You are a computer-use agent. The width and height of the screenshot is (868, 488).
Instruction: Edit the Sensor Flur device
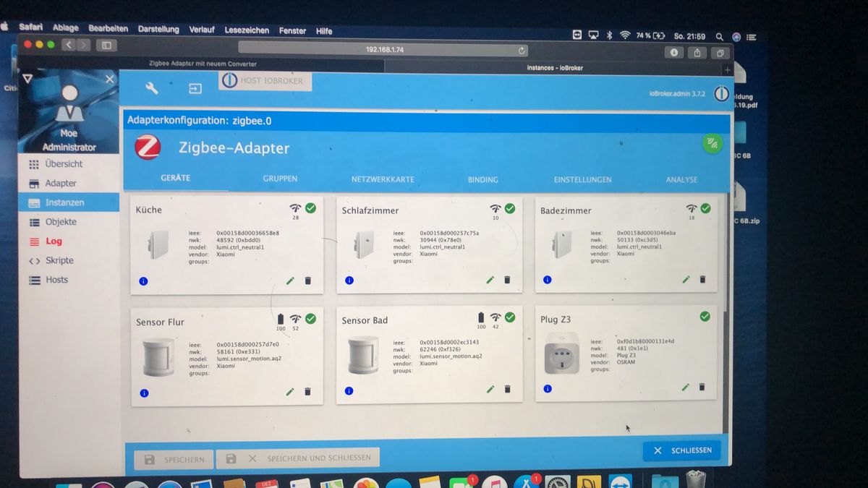pos(290,391)
